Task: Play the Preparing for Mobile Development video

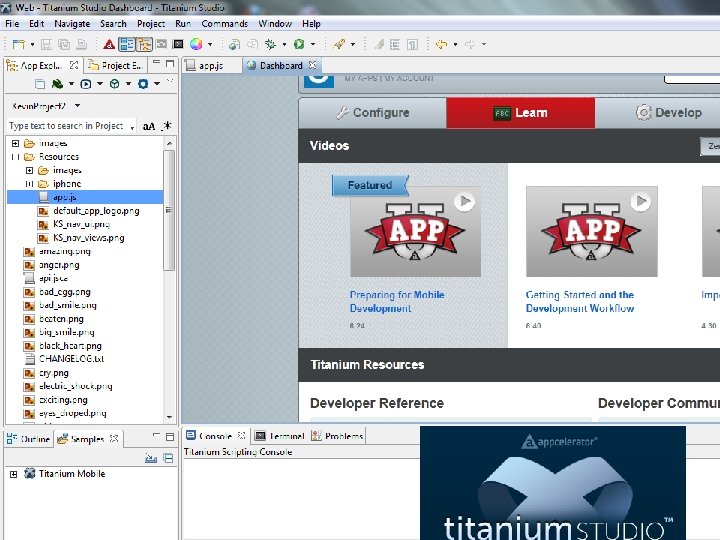Action: pos(464,202)
